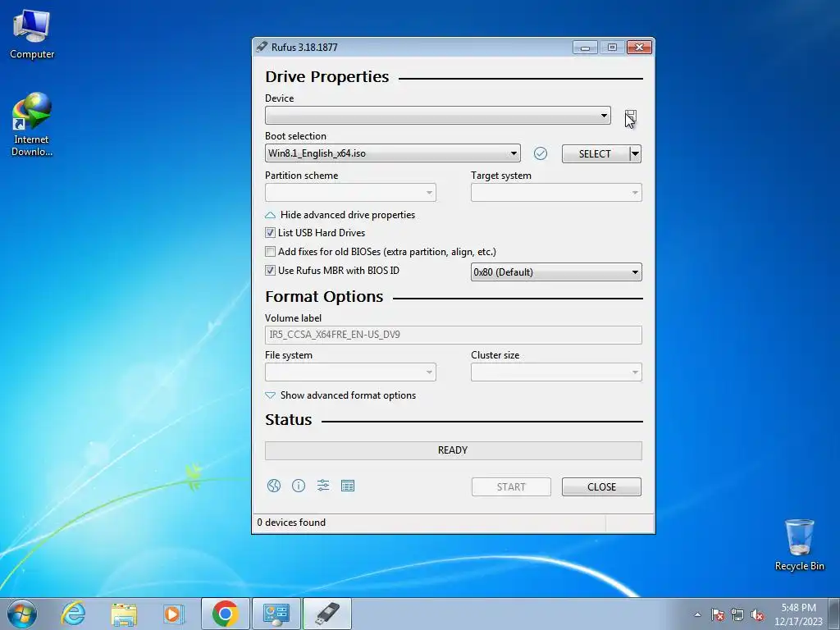The height and width of the screenshot is (630, 840).
Task: Open the Boot selection dropdown
Action: click(x=393, y=153)
